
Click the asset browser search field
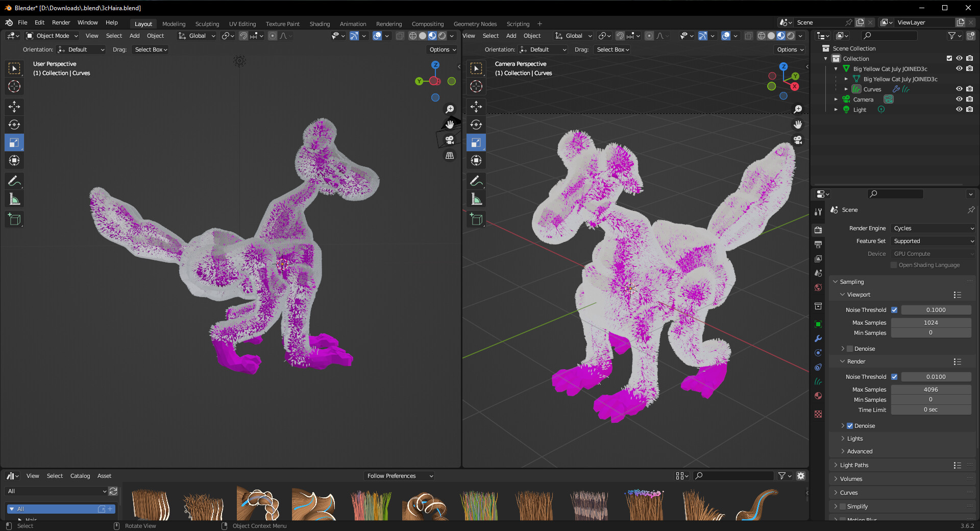pos(734,476)
